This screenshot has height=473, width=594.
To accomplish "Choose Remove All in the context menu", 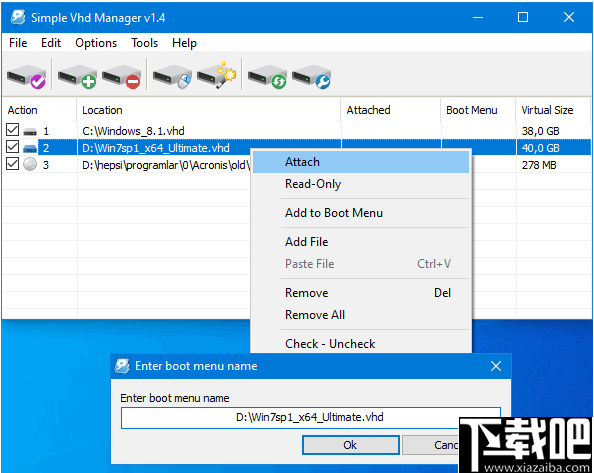I will 361,315.
